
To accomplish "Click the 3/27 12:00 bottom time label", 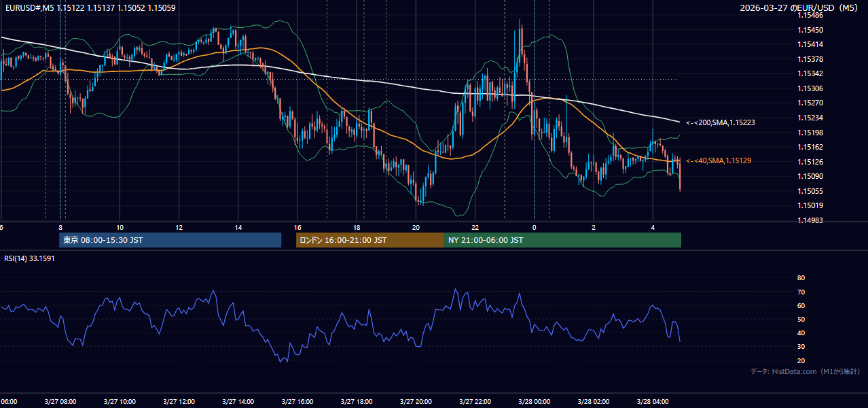I will point(179,401).
